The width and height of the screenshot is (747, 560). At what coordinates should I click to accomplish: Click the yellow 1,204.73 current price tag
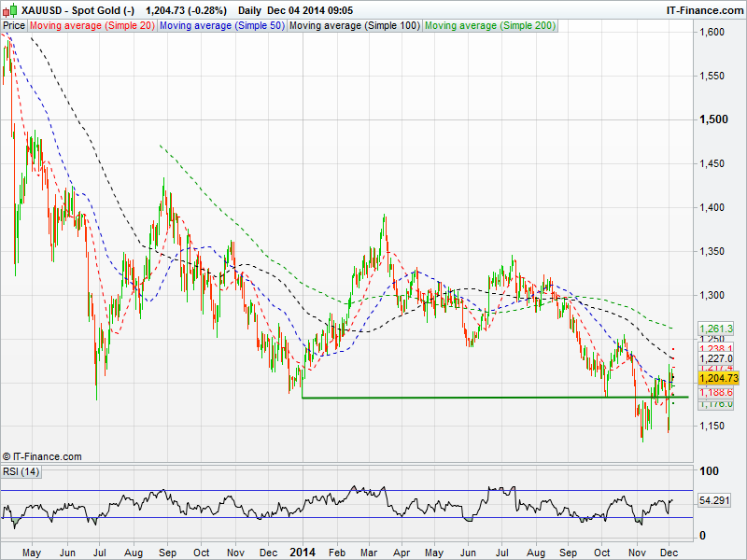click(x=718, y=378)
